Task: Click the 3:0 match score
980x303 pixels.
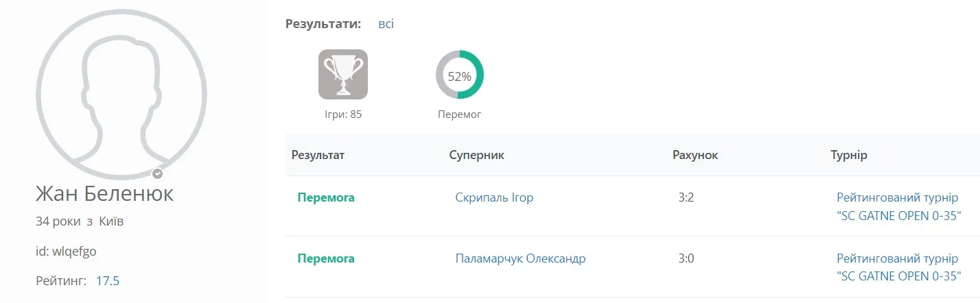Action: [x=686, y=258]
